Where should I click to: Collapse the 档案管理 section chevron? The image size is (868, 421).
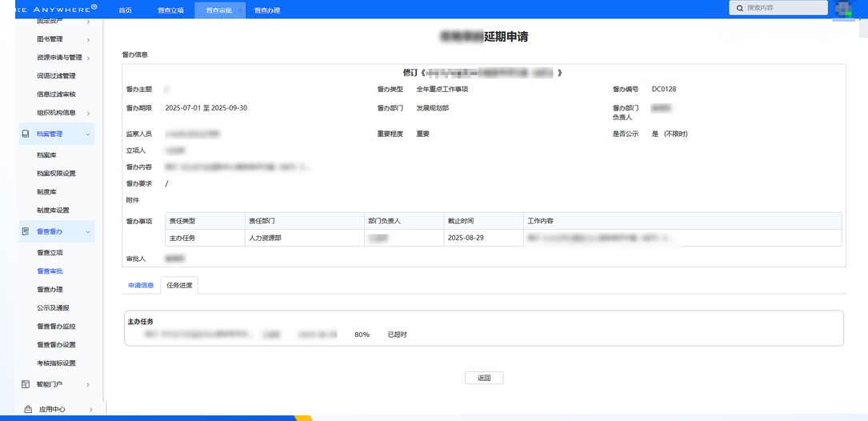click(x=88, y=134)
